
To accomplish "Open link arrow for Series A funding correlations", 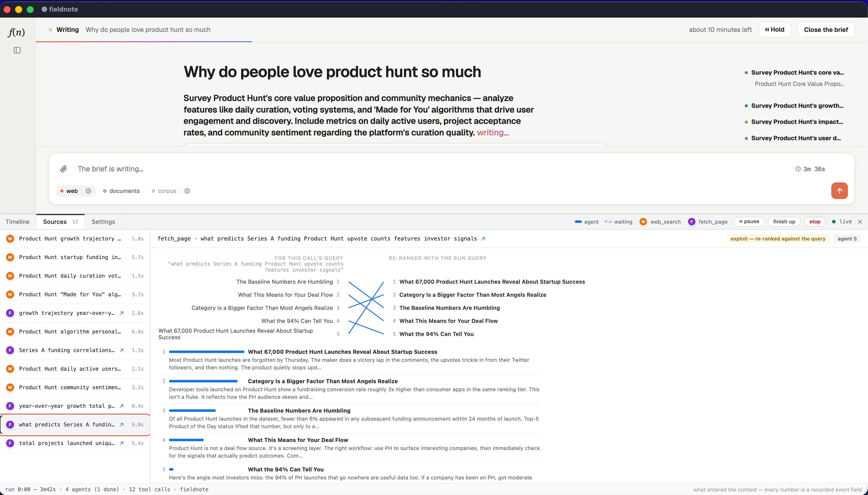I will tap(121, 350).
